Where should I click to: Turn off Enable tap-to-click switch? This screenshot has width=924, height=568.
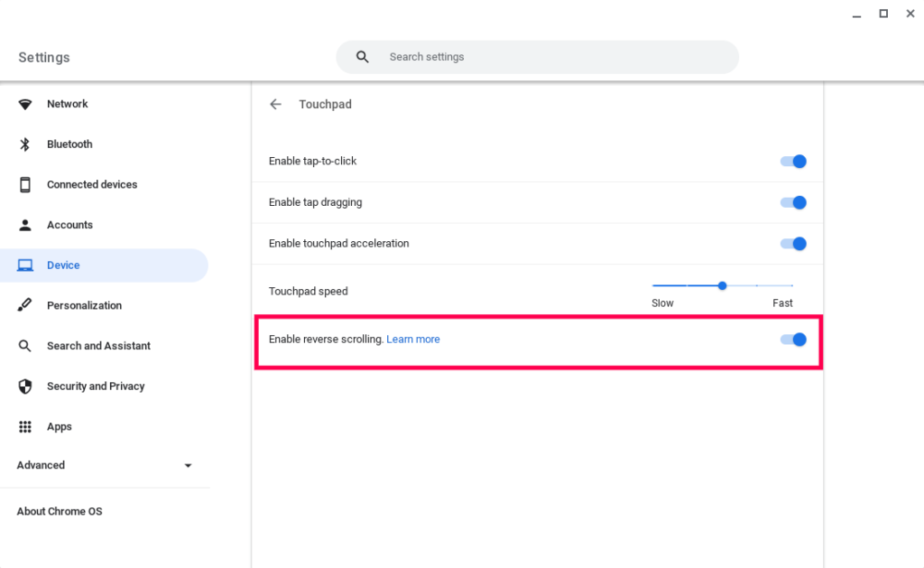[x=793, y=161]
